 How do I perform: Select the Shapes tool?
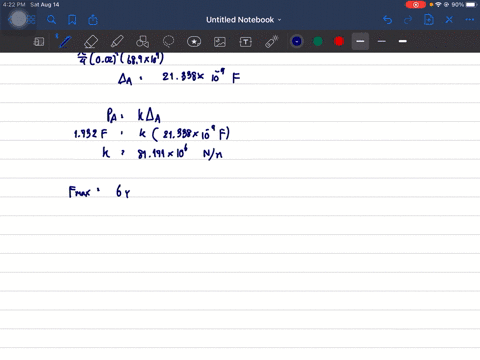(143, 42)
